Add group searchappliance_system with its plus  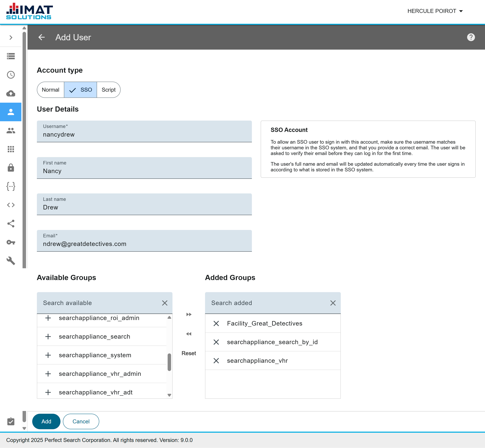(48, 355)
